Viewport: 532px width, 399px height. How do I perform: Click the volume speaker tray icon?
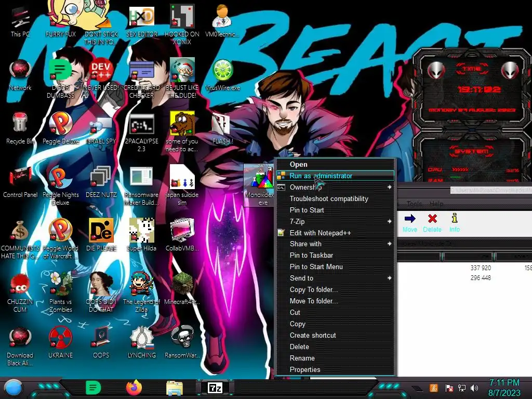click(x=474, y=388)
